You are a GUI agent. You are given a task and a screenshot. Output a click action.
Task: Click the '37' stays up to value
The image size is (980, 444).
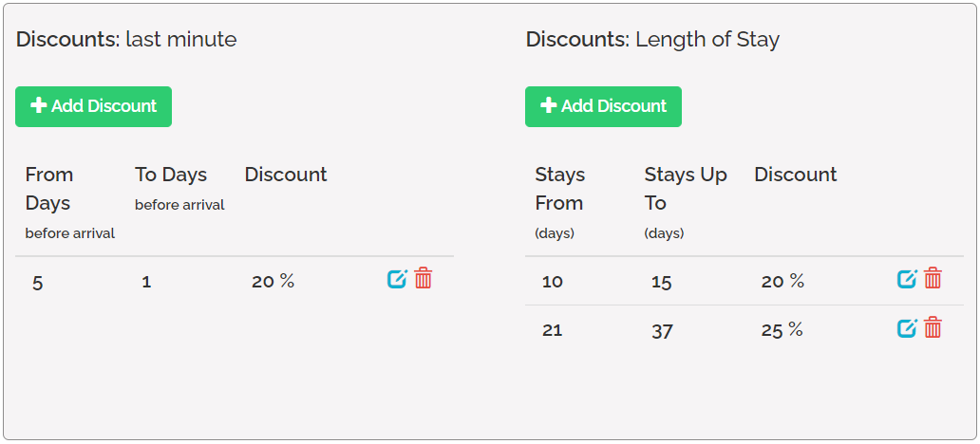point(662,331)
